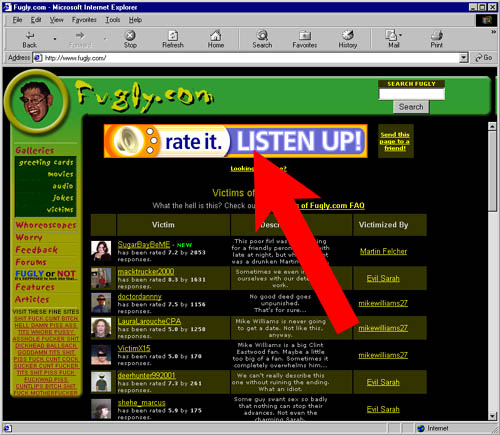Open the History toolbar icon
The image size is (500, 435).
tap(348, 39)
